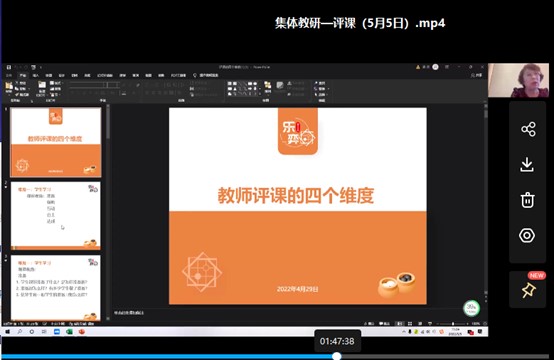
Task: Click the Replace button in the editing group
Action: point(321,89)
